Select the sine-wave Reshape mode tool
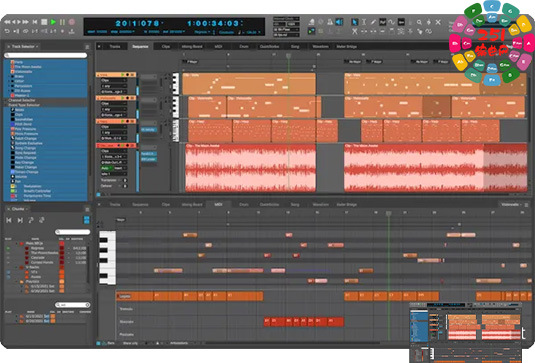This screenshot has width=535, height=363. click(x=392, y=22)
